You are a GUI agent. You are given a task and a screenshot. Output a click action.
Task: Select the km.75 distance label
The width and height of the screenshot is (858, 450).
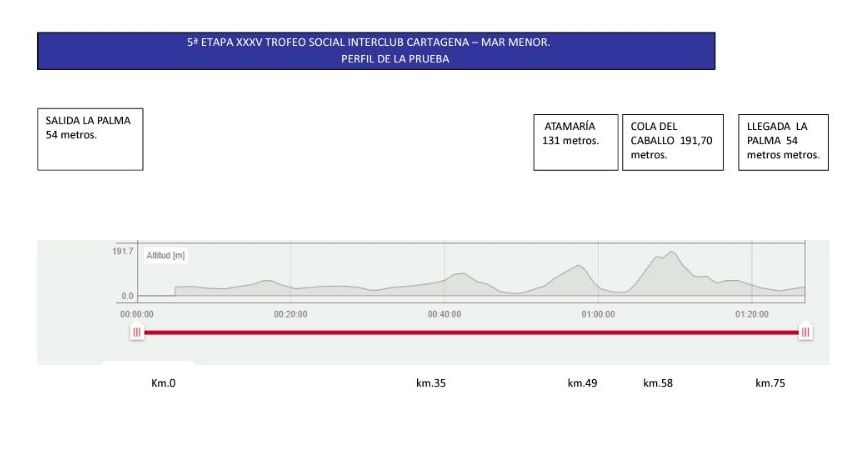pos(770,383)
